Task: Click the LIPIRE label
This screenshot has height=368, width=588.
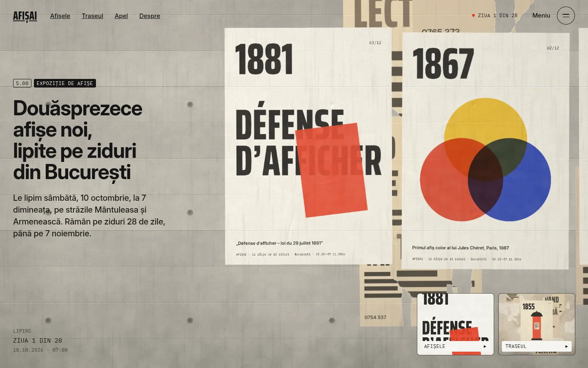Action: (x=22, y=331)
